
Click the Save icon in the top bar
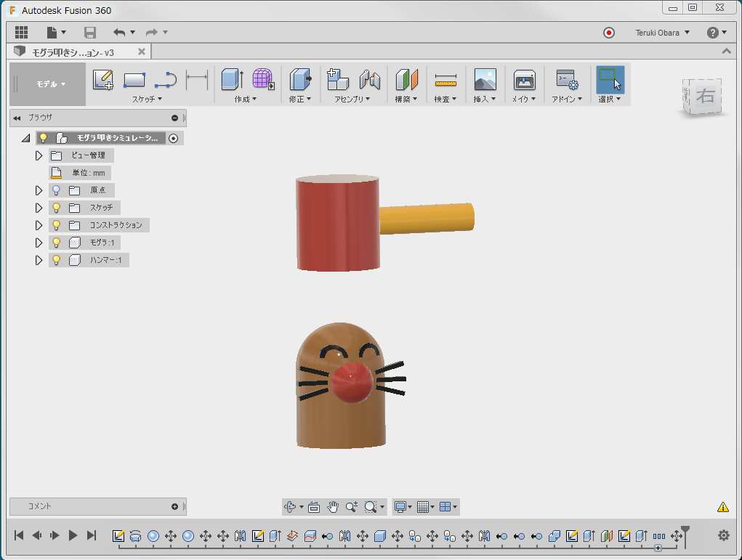(x=90, y=33)
